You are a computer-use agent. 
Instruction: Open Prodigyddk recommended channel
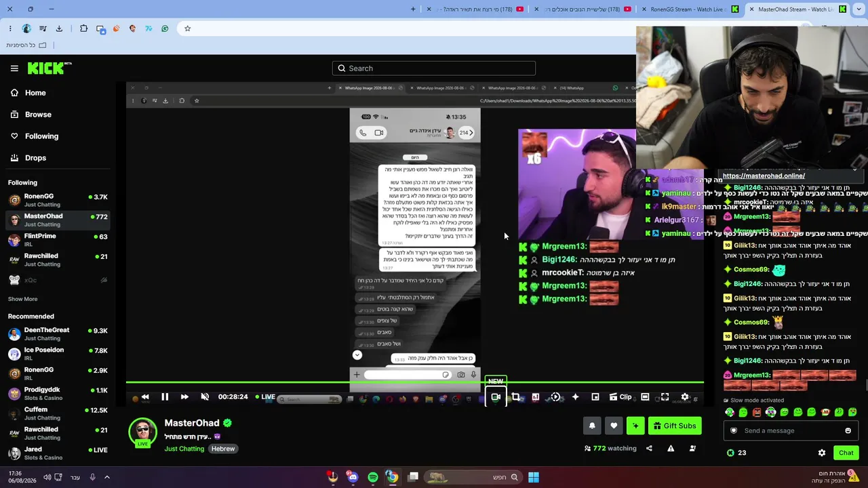[x=58, y=394]
